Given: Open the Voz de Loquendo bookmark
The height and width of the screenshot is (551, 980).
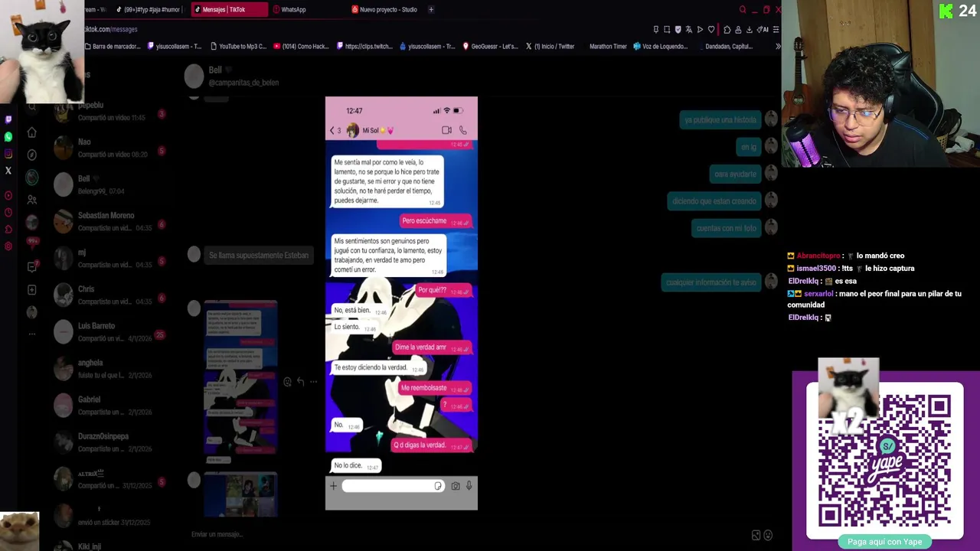Looking at the screenshot, I should click(x=660, y=46).
